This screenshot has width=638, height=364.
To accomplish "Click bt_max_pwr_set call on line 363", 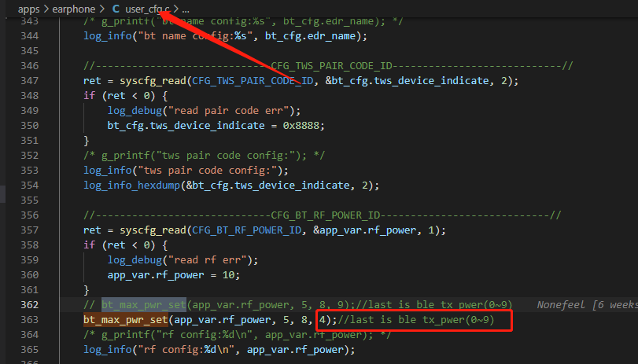I will (126, 320).
